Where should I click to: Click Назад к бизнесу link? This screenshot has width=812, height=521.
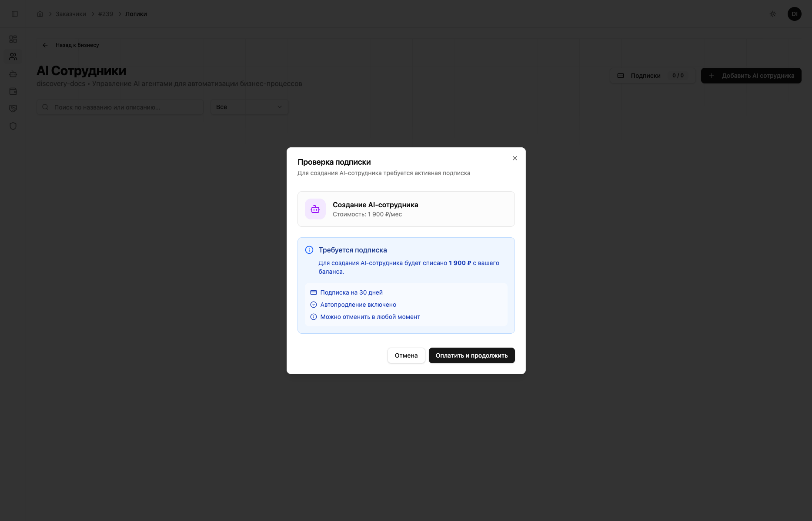(71, 45)
